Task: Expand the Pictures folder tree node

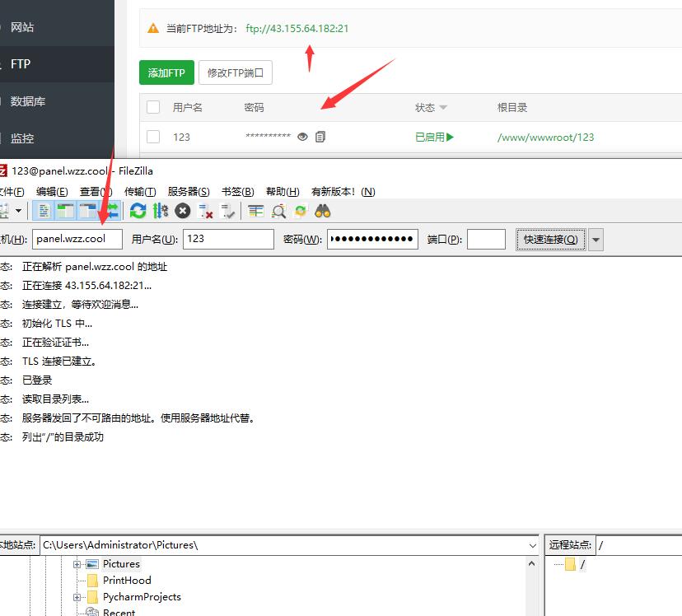Action: 77,564
